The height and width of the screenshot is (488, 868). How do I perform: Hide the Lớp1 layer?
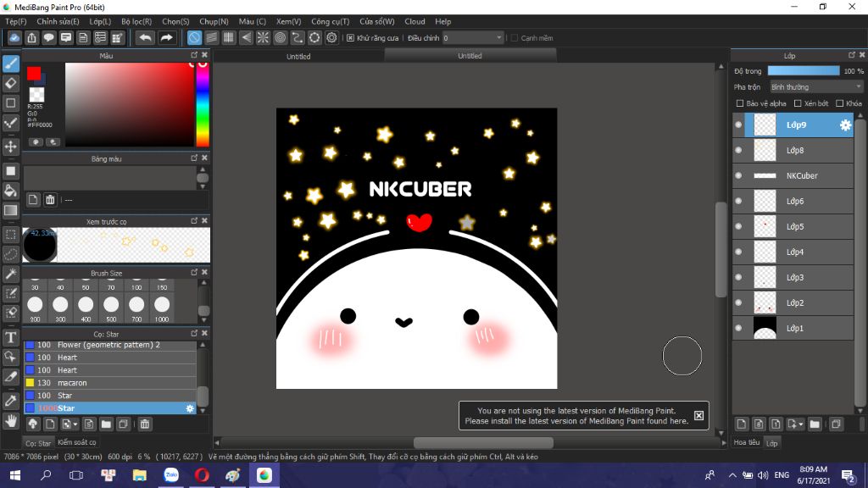[x=738, y=328]
